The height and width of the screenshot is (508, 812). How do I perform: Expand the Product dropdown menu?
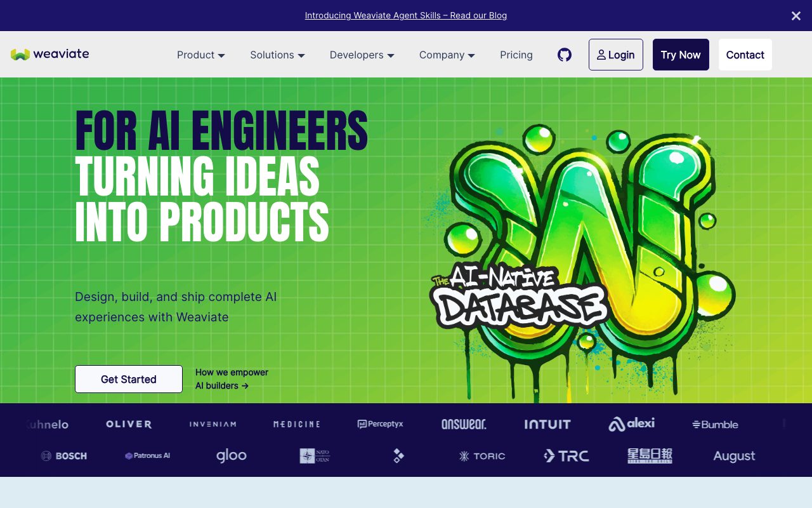pos(201,55)
